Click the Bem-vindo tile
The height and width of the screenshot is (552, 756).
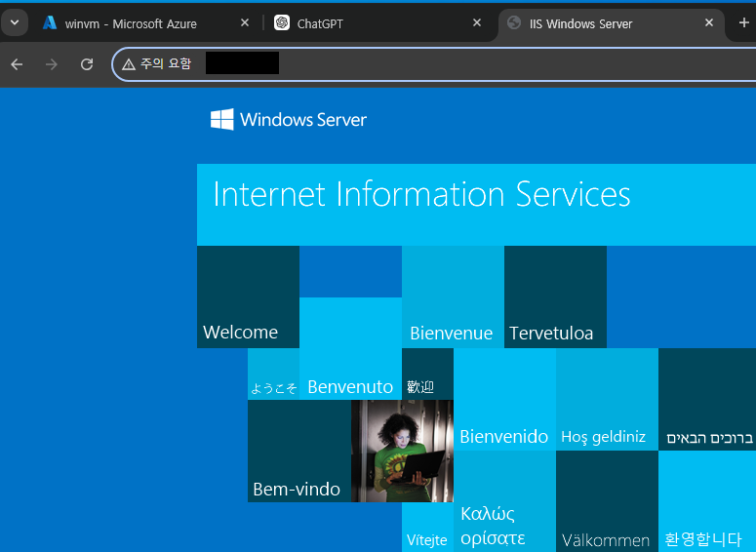[x=299, y=451]
